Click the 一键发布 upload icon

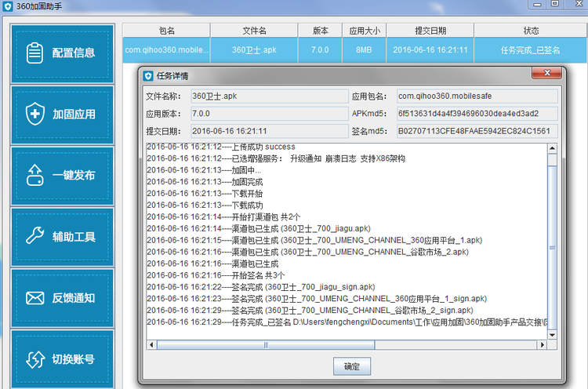(x=34, y=175)
